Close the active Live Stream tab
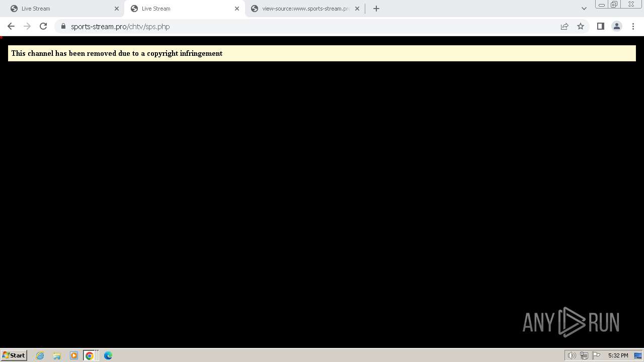Screen dimensions: 644x362 point(237,9)
